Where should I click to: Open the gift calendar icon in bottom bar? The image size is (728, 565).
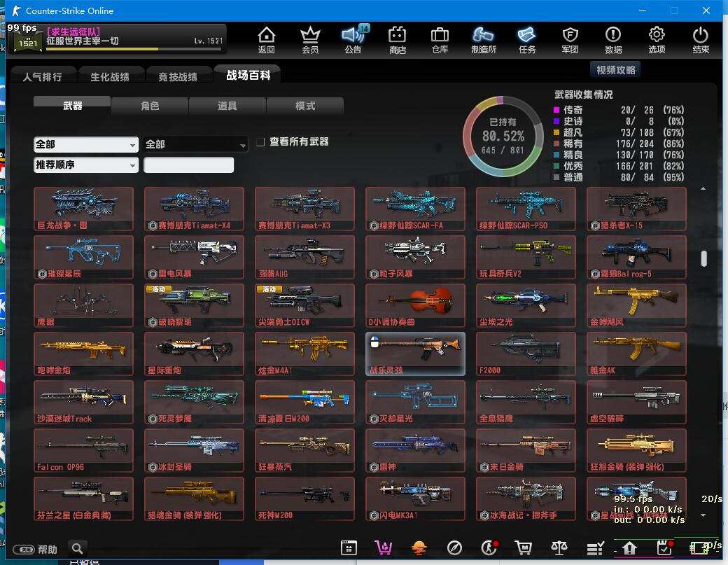point(349,547)
